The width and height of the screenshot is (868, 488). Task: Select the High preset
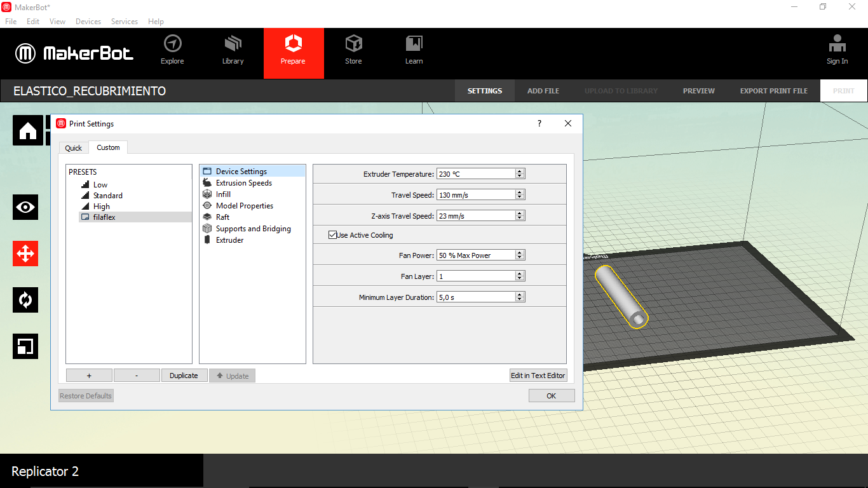click(102, 207)
